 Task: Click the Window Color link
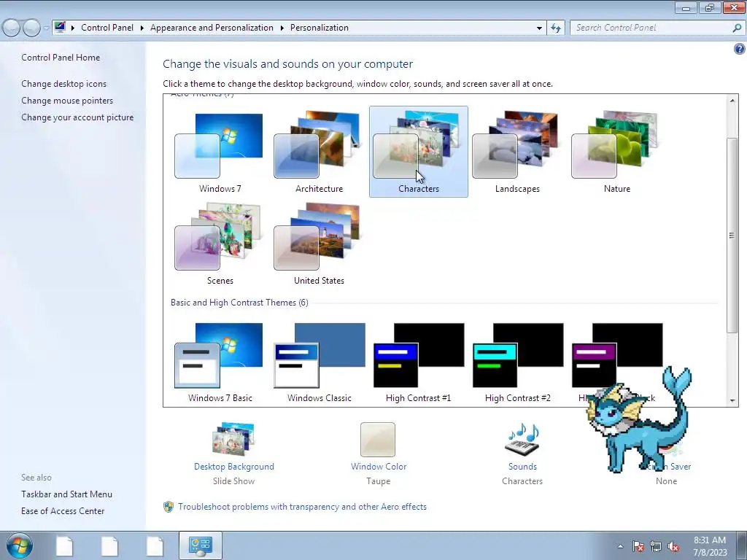point(379,467)
